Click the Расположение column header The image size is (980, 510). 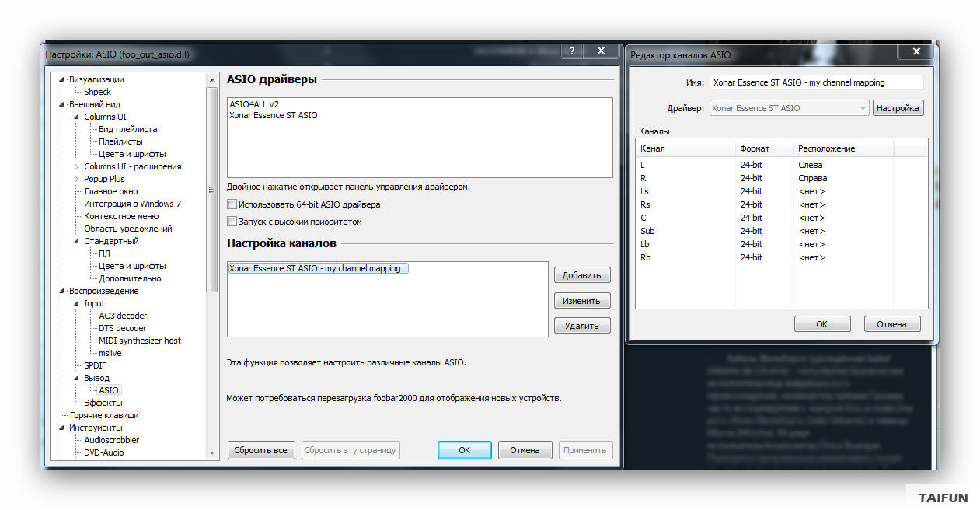tap(843, 148)
